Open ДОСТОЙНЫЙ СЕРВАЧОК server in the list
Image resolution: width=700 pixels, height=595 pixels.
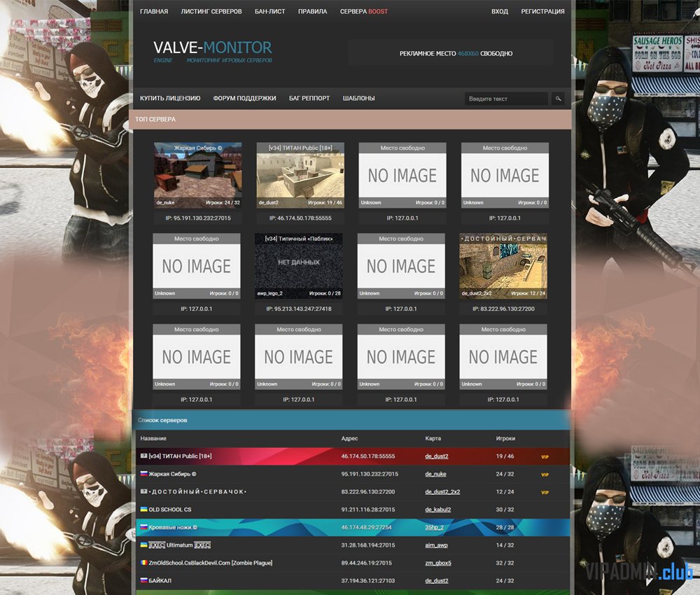point(198,492)
